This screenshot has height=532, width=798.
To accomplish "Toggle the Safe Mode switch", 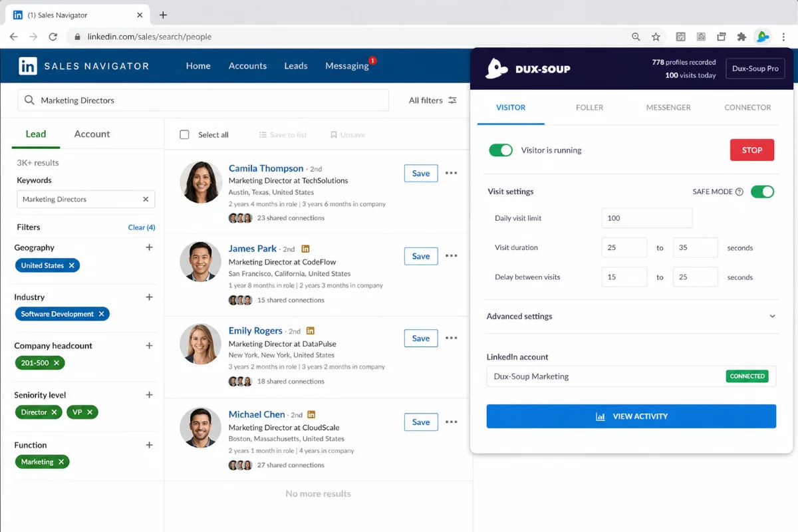I will 763,192.
